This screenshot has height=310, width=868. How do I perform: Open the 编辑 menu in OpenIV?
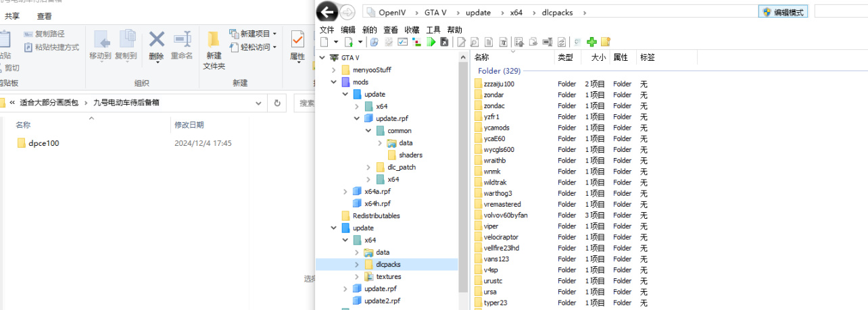click(x=348, y=30)
